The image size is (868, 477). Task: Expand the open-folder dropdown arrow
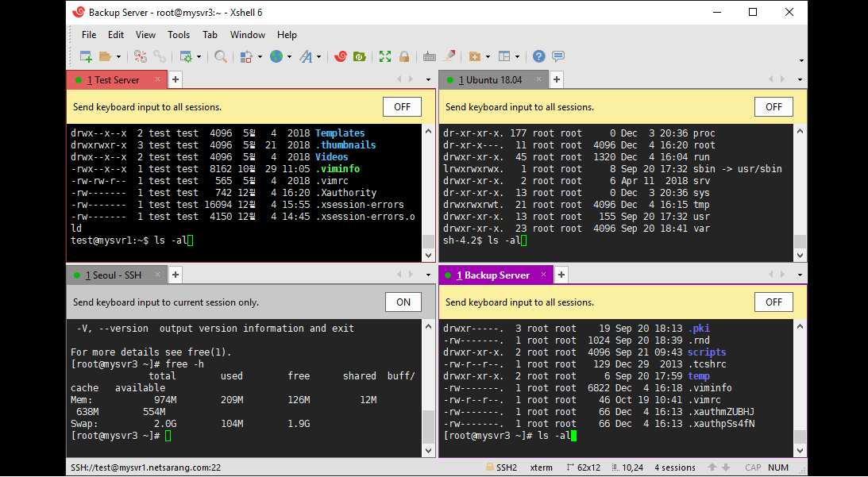pyautogui.click(x=118, y=56)
